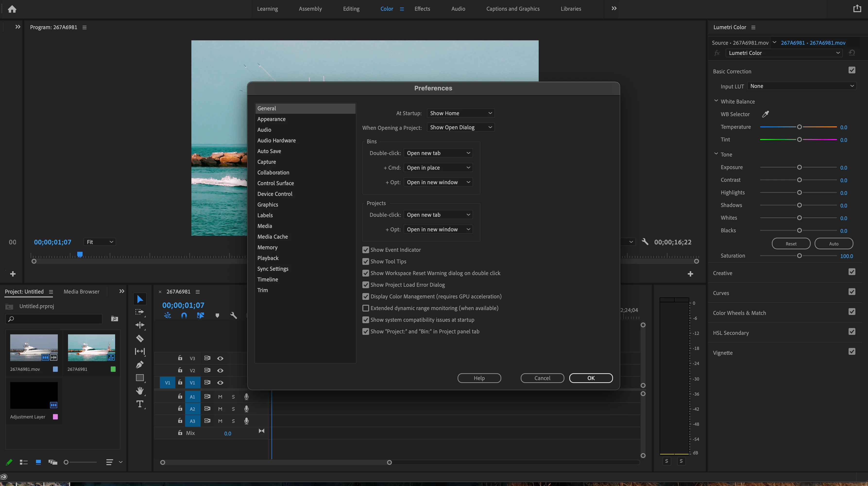Select the Pen tool
The image size is (868, 486).
pyautogui.click(x=139, y=364)
